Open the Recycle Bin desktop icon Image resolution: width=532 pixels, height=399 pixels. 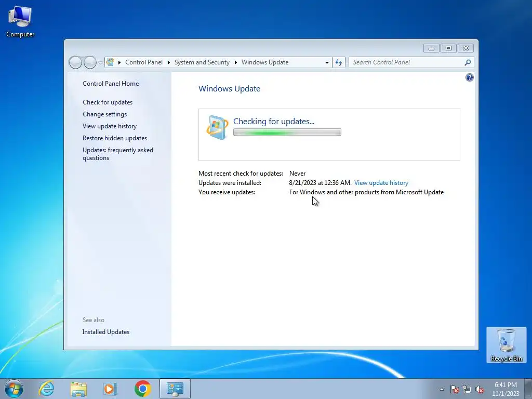tap(506, 345)
